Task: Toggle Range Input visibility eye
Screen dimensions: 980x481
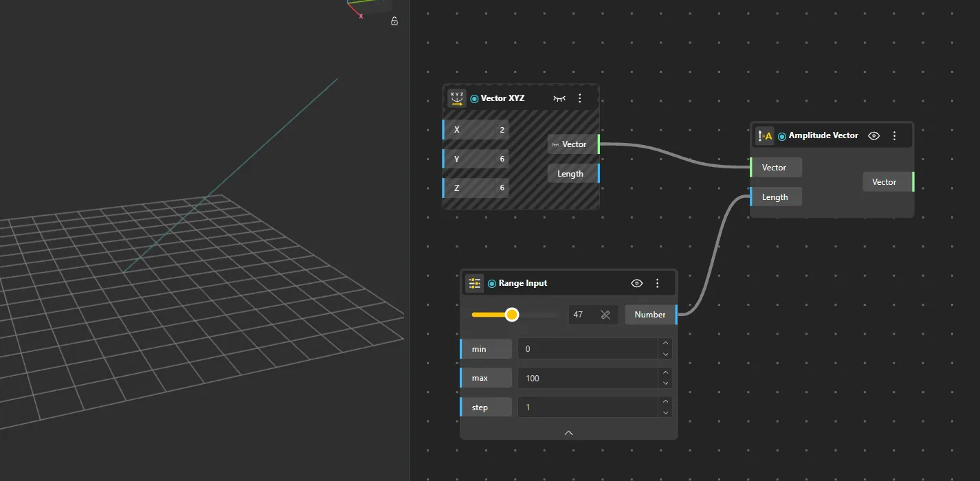Action: (x=637, y=283)
